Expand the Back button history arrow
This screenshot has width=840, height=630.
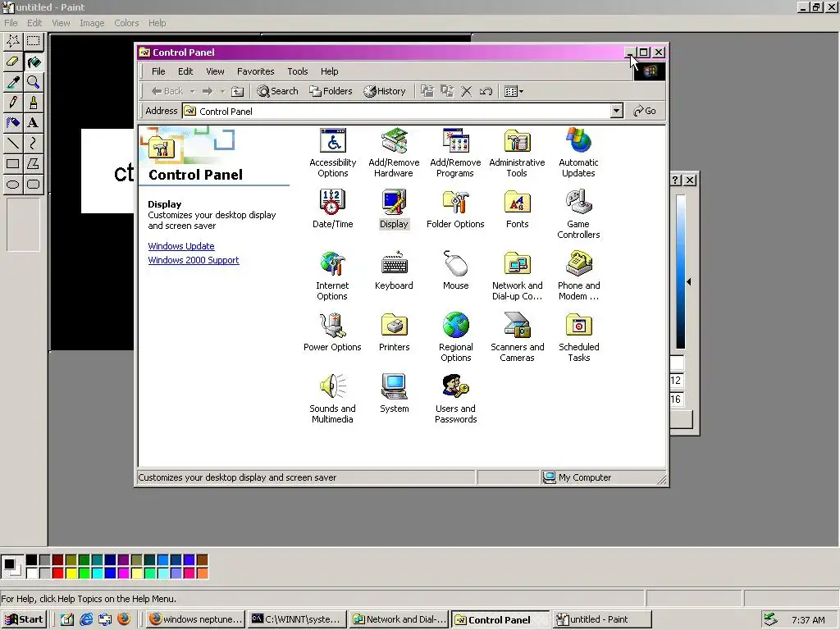click(192, 92)
